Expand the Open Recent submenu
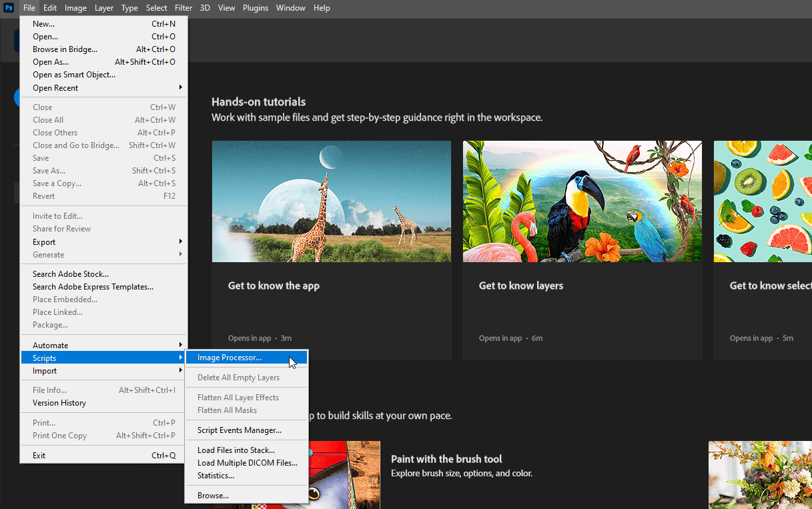The width and height of the screenshot is (812, 509). [x=104, y=88]
